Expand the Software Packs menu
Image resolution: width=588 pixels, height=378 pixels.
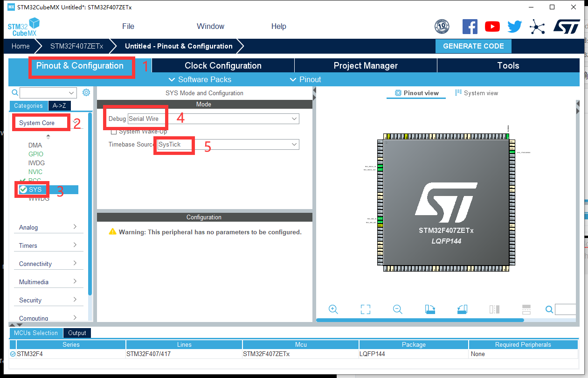(x=200, y=79)
